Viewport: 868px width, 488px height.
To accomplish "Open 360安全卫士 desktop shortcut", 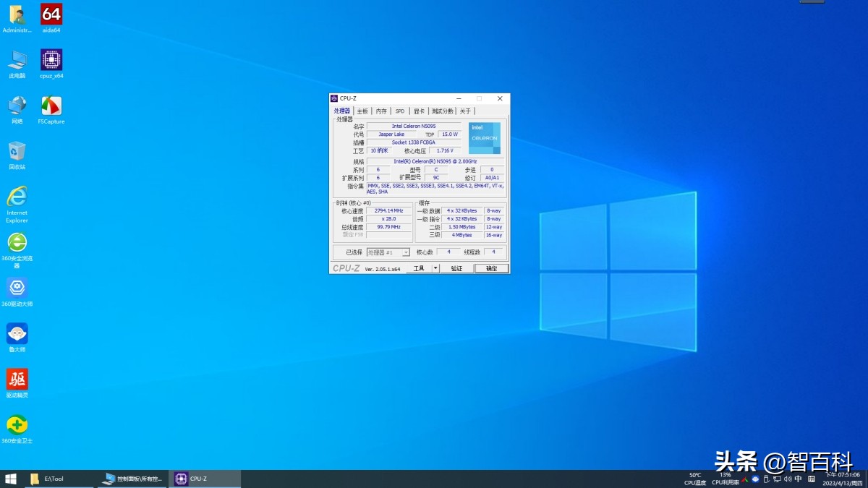I will (x=17, y=424).
